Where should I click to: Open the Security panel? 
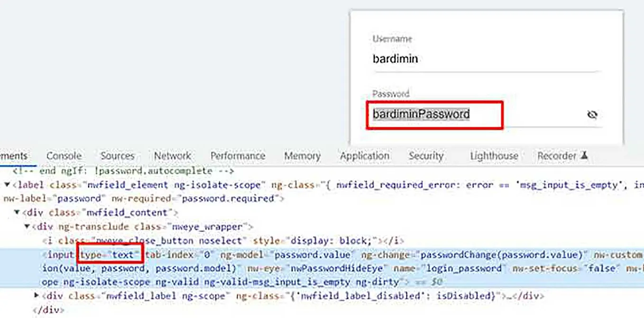(425, 155)
